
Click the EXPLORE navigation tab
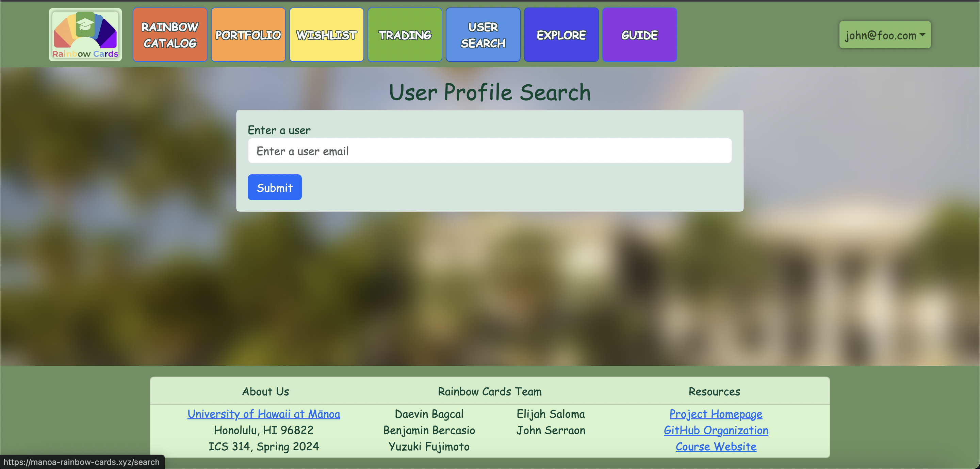[x=561, y=35]
